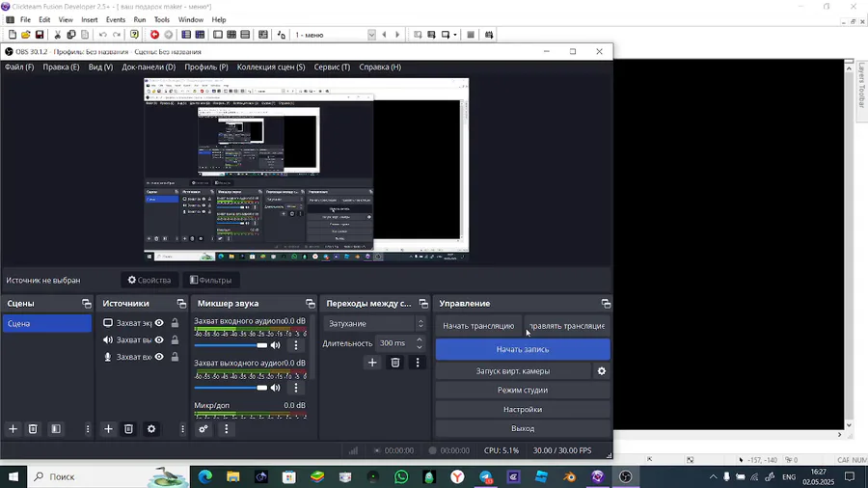868x488 pixels.
Task: Open Сцены panel three-dot options
Action: [88, 429]
